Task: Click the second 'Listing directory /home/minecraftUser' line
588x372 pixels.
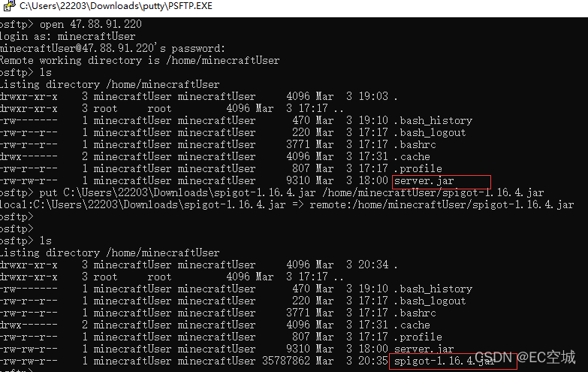Action: click(x=110, y=253)
